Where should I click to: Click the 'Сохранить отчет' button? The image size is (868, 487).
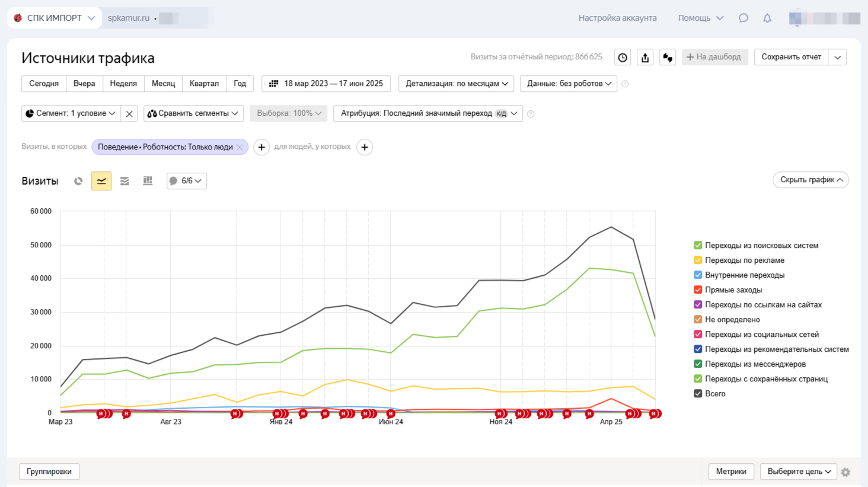791,57
